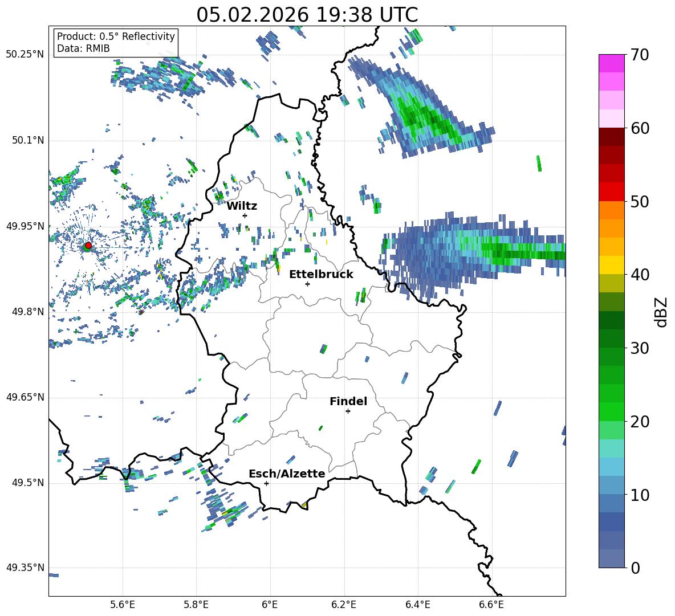The height and width of the screenshot is (616, 675).
Task: Click the 60 value on the colorbar
Action: 639,128
